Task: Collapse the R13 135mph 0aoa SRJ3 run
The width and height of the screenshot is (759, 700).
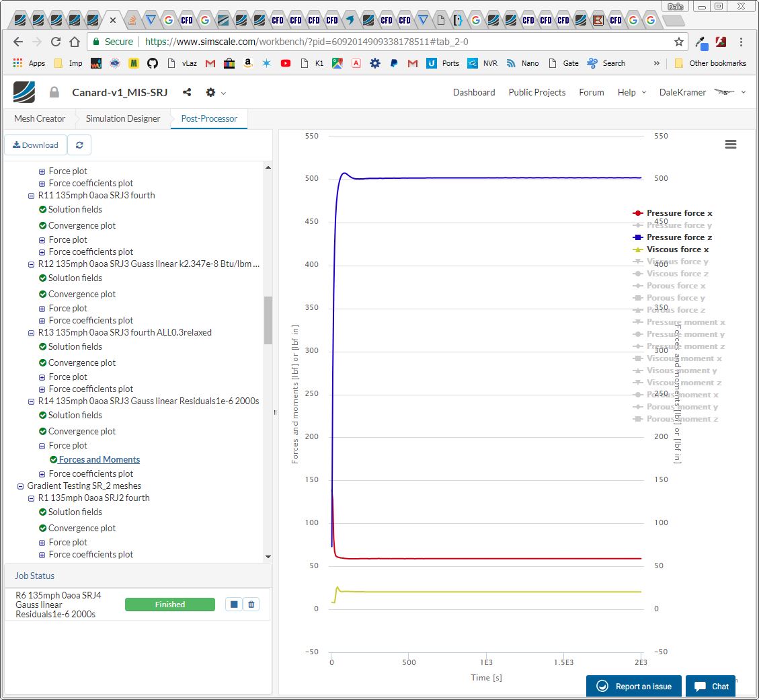Action: (x=31, y=333)
